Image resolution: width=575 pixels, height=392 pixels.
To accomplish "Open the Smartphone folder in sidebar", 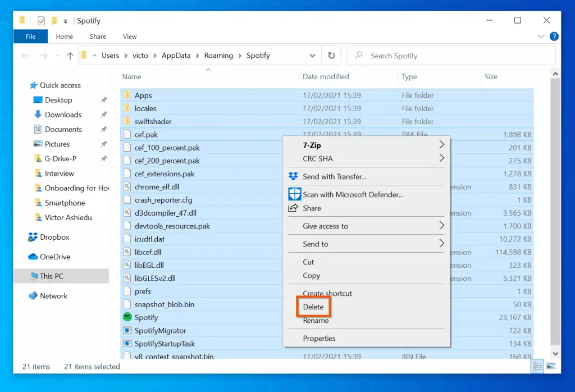I will pyautogui.click(x=65, y=203).
